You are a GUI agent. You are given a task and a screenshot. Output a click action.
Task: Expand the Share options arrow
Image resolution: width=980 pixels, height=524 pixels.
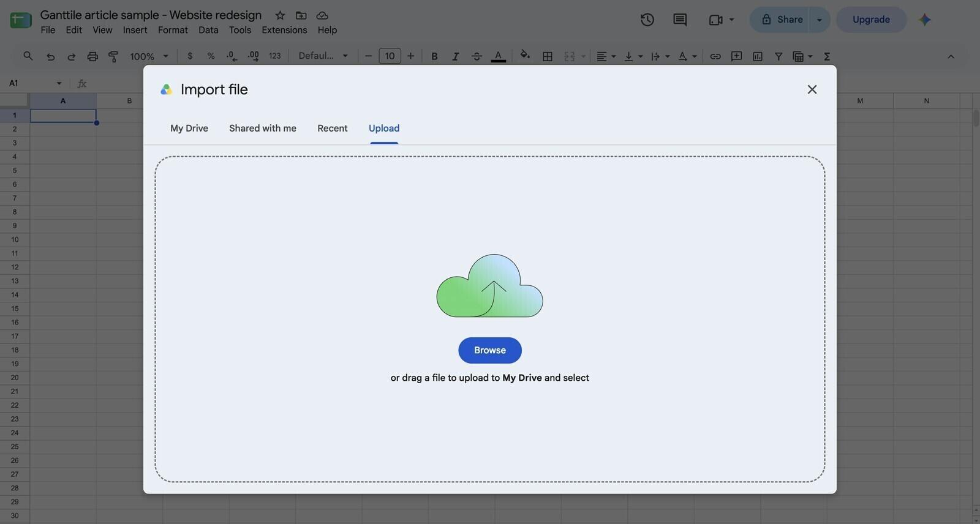pyautogui.click(x=820, y=20)
